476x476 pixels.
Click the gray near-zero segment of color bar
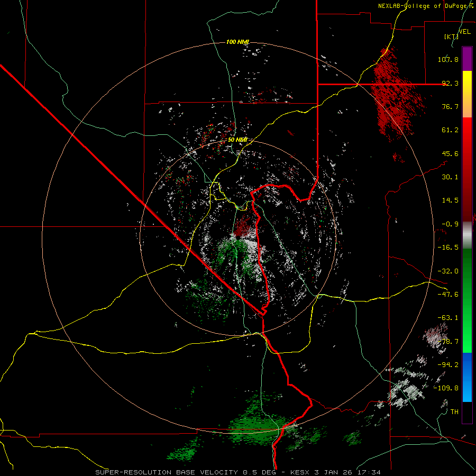tap(467, 235)
